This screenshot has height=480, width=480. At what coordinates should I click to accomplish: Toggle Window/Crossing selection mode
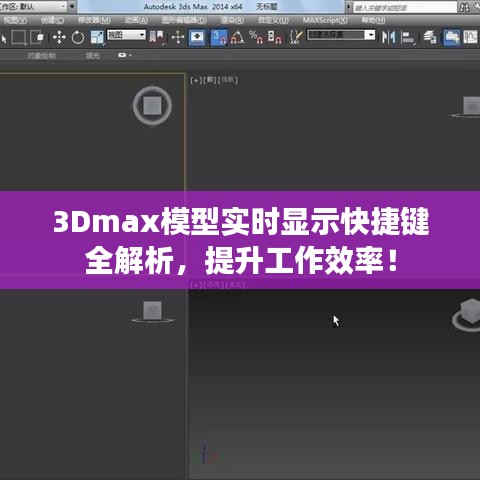[37, 37]
